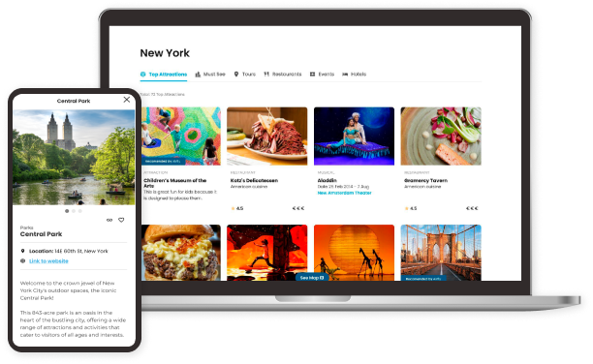Click 'Children's Museum of the Arts' title
The width and height of the screenshot is (593, 364).
click(174, 183)
